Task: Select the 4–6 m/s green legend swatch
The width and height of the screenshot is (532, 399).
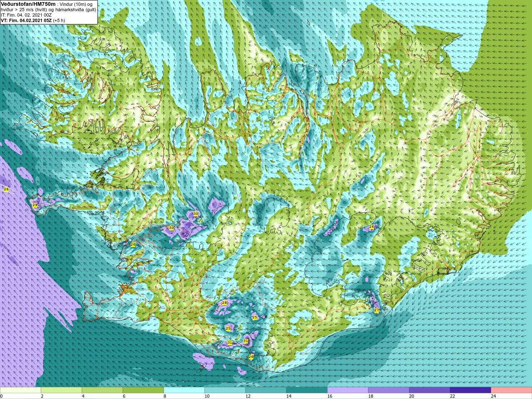Action: (102, 390)
